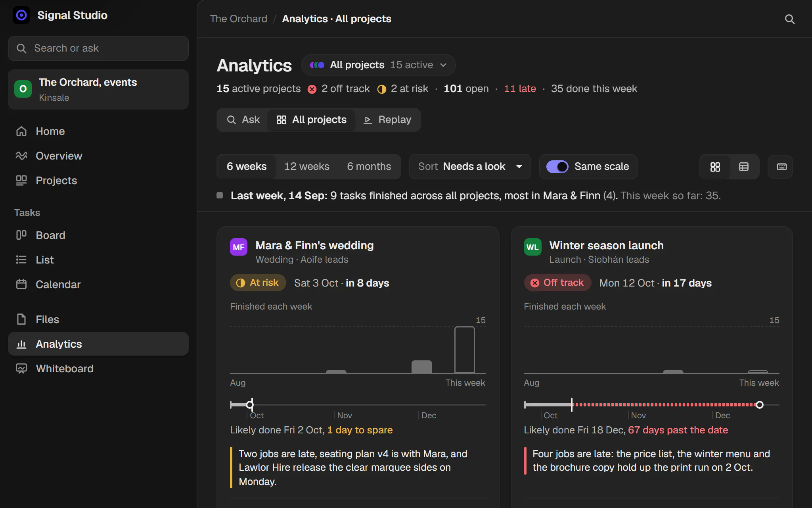Open the Board task view
Image resolution: width=812 pixels, height=508 pixels.
(x=98, y=235)
